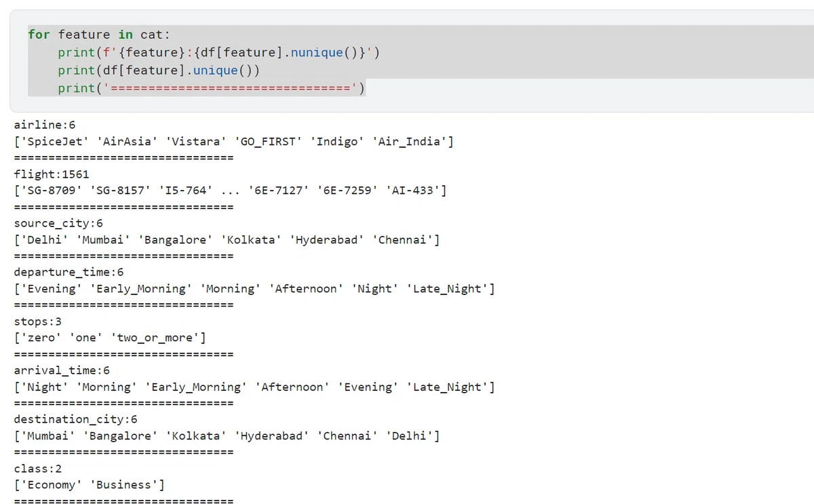This screenshot has width=814, height=504.
Task: Click the nunique() print statement line
Action: tap(218, 52)
